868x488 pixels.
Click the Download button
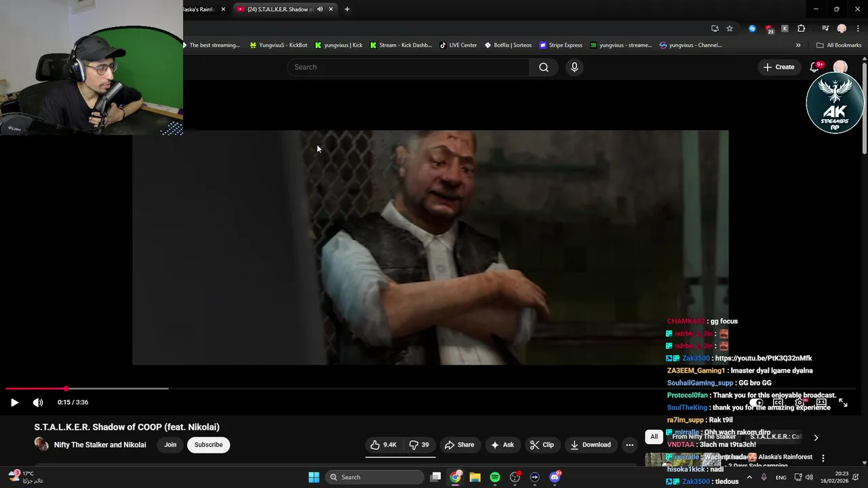[x=591, y=445]
